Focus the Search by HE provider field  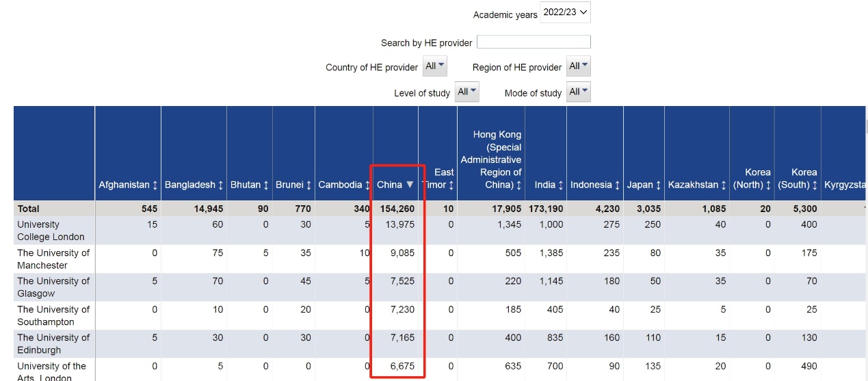pyautogui.click(x=534, y=42)
